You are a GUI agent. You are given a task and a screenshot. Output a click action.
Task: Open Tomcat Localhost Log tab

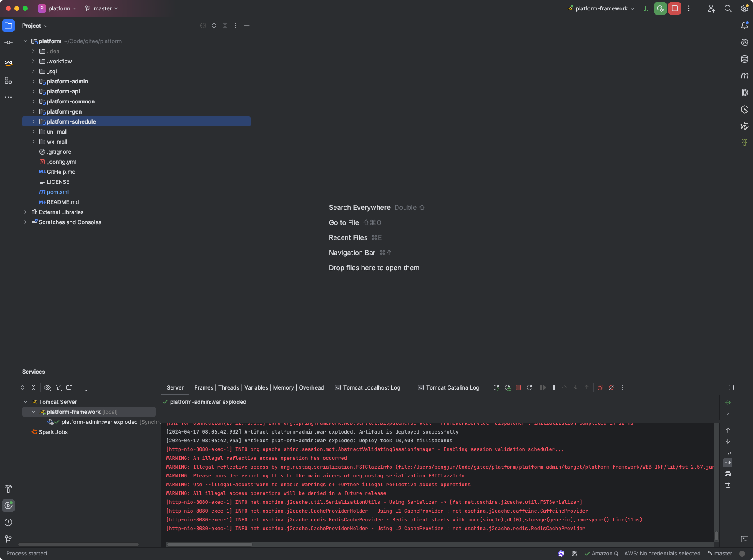(367, 387)
